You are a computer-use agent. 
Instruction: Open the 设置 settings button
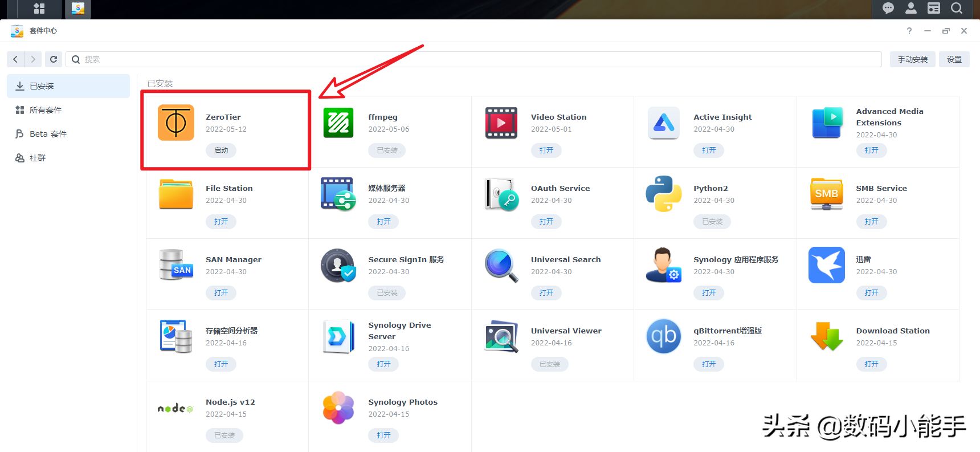954,59
